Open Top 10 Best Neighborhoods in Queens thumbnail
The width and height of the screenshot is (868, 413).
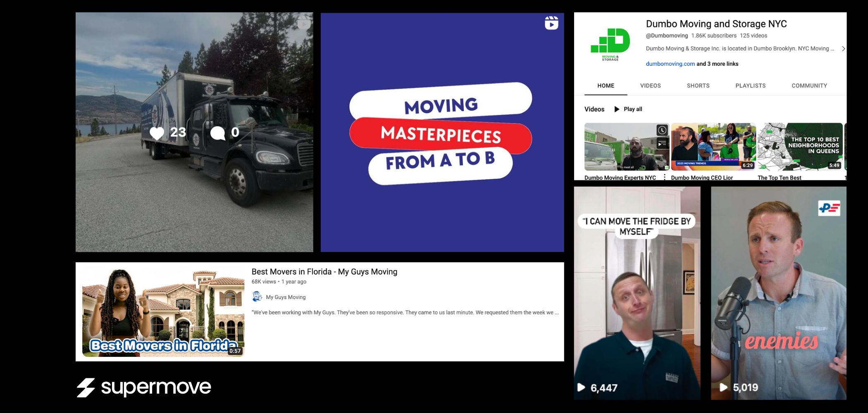click(800, 147)
